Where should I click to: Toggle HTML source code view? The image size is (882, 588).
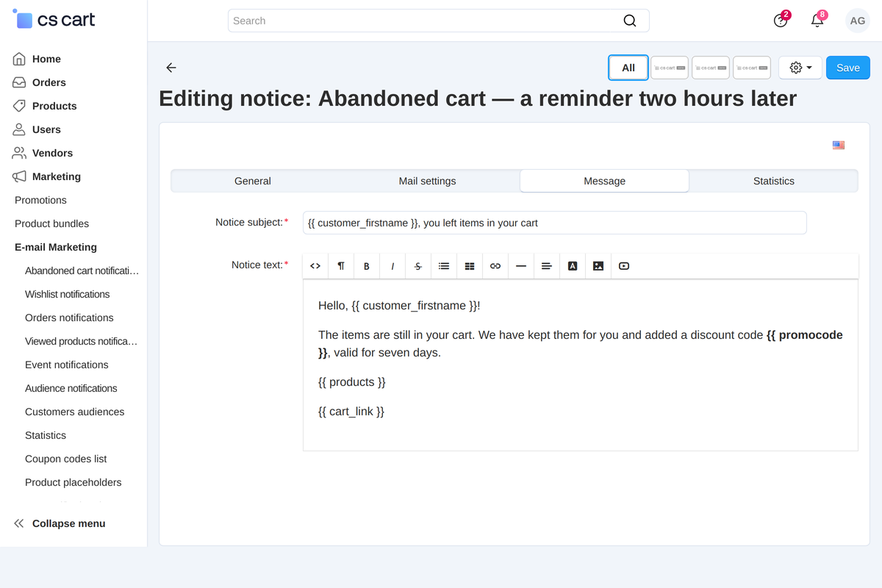point(315,266)
